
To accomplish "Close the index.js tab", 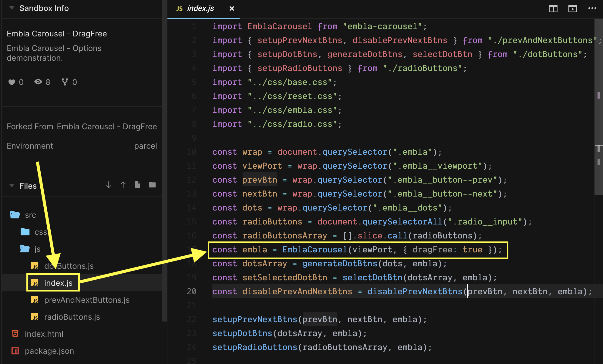I will click(x=232, y=8).
